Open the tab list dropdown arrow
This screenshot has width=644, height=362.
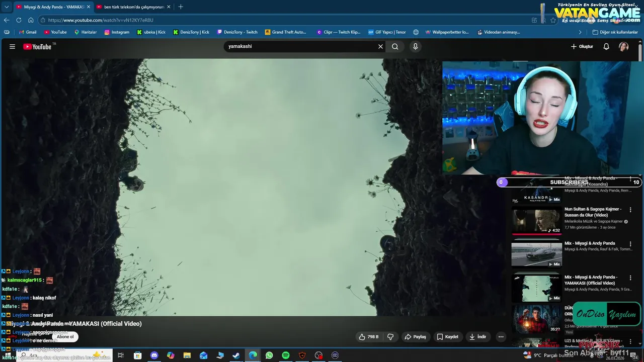click(x=7, y=7)
